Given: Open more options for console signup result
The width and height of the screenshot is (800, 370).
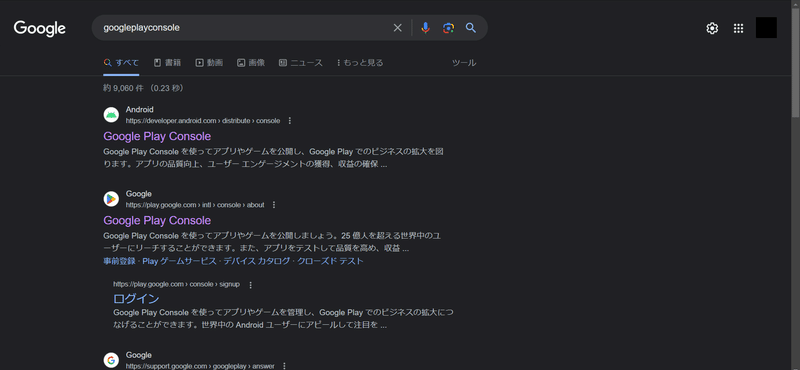Looking at the screenshot, I should tap(250, 285).
